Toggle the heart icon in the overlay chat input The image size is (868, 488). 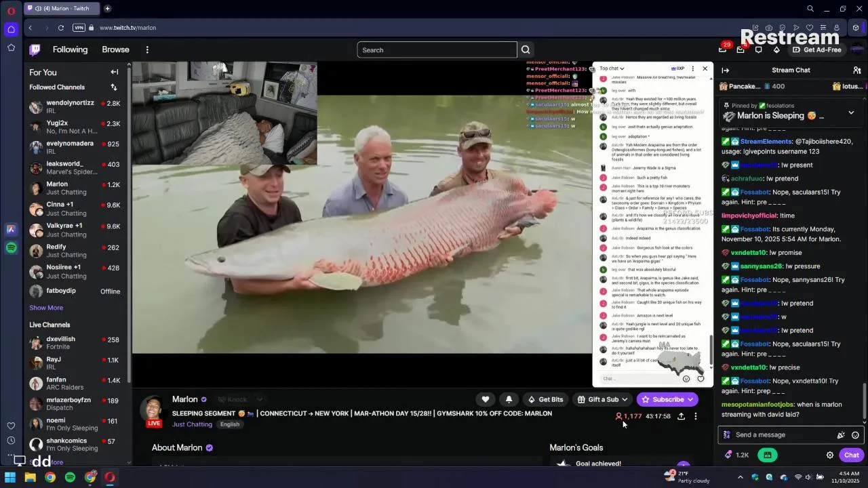(x=701, y=379)
